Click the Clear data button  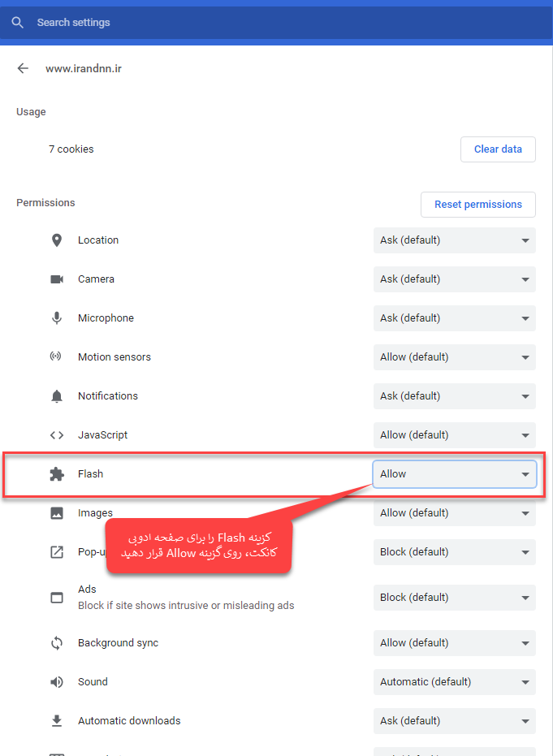[498, 149]
